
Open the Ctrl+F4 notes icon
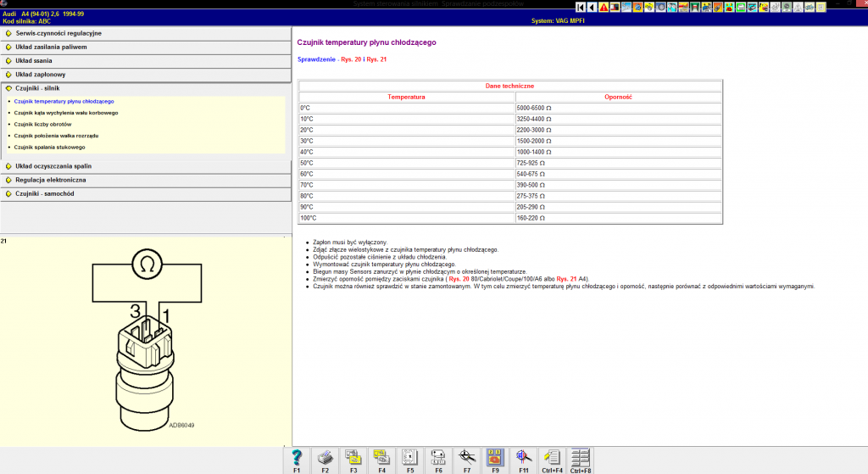(x=552, y=460)
